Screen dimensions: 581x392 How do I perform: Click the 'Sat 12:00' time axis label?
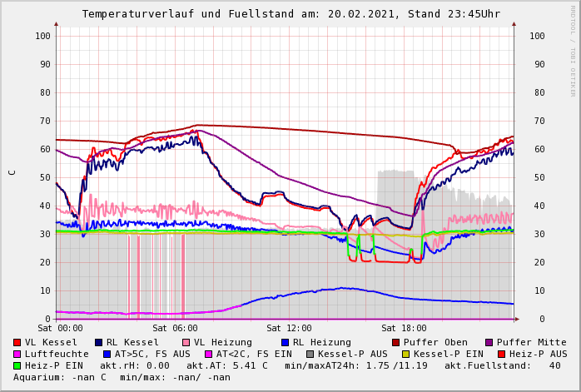[x=289, y=329]
